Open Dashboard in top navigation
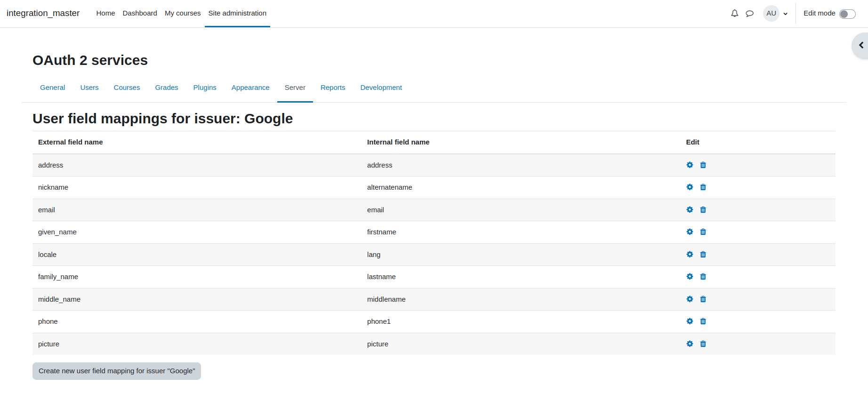868x409 pixels. [x=140, y=13]
